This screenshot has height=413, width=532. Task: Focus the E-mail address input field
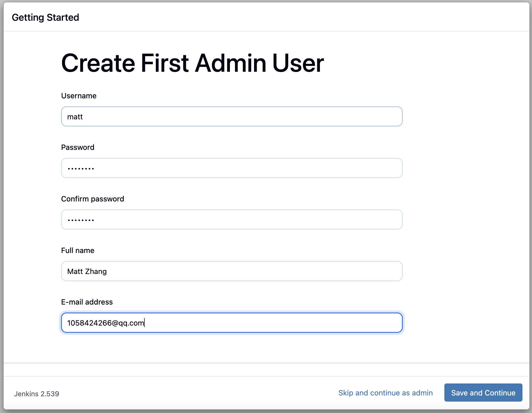pos(231,323)
